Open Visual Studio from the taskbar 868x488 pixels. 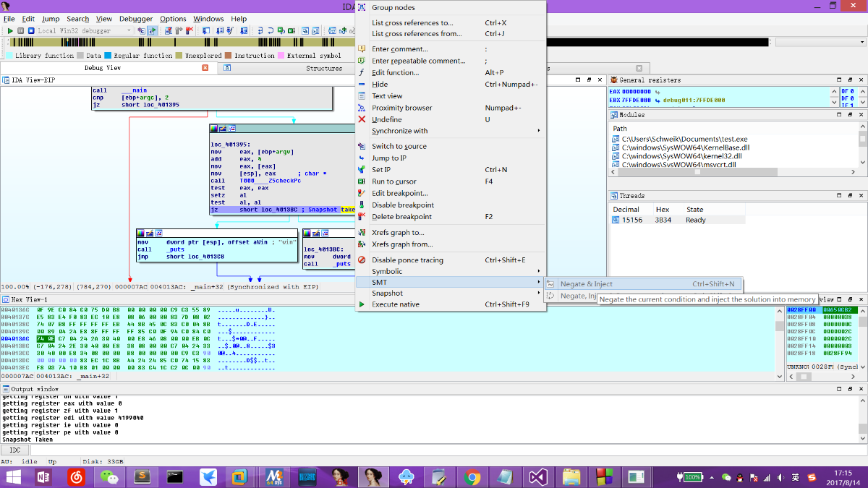coord(539,477)
